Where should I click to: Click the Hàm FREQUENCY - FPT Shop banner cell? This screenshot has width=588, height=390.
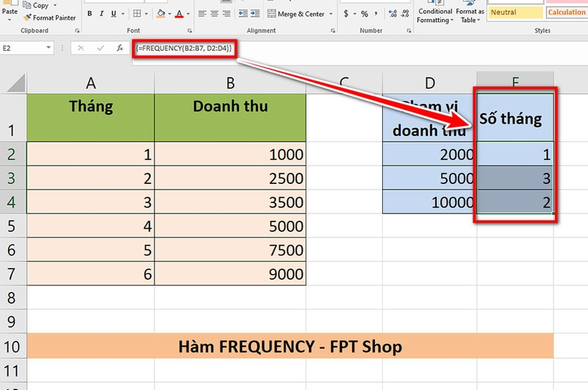click(x=290, y=346)
